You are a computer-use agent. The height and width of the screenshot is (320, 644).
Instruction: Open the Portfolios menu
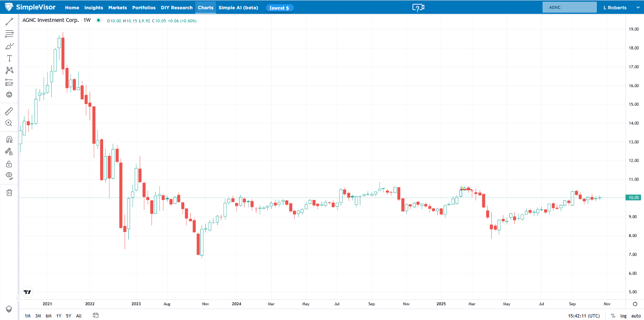pyautogui.click(x=144, y=8)
